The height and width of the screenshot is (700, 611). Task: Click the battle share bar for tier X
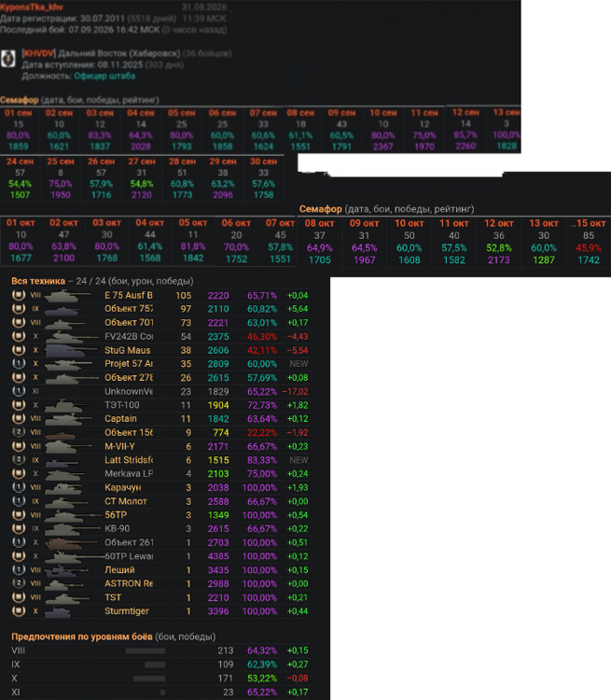click(149, 679)
